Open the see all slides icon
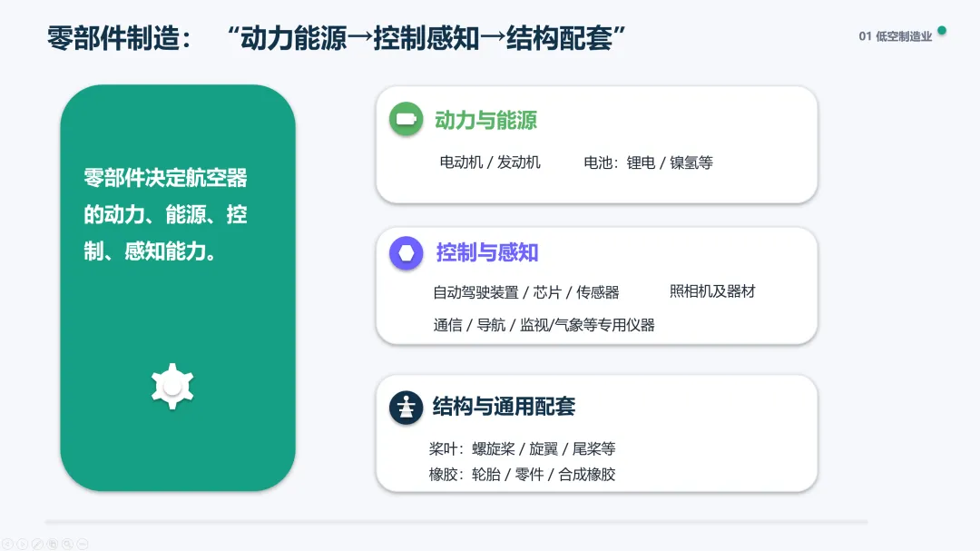This screenshot has width=980, height=551. (52, 544)
